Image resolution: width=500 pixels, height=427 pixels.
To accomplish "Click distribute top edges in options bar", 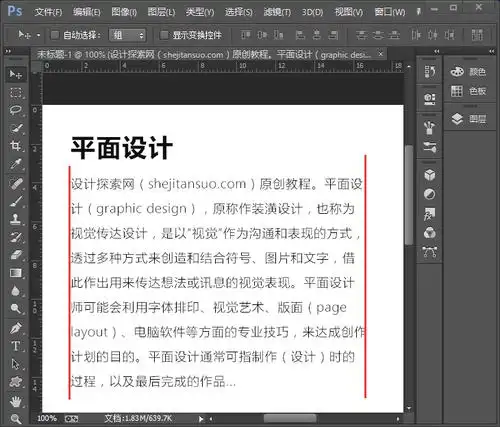I will (361, 35).
